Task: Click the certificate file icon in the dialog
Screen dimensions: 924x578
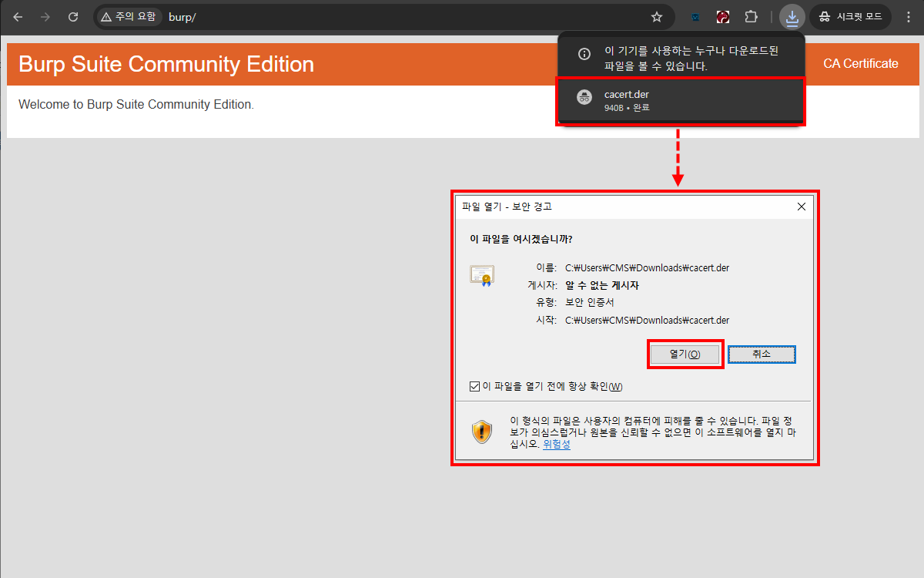Action: coord(482,275)
